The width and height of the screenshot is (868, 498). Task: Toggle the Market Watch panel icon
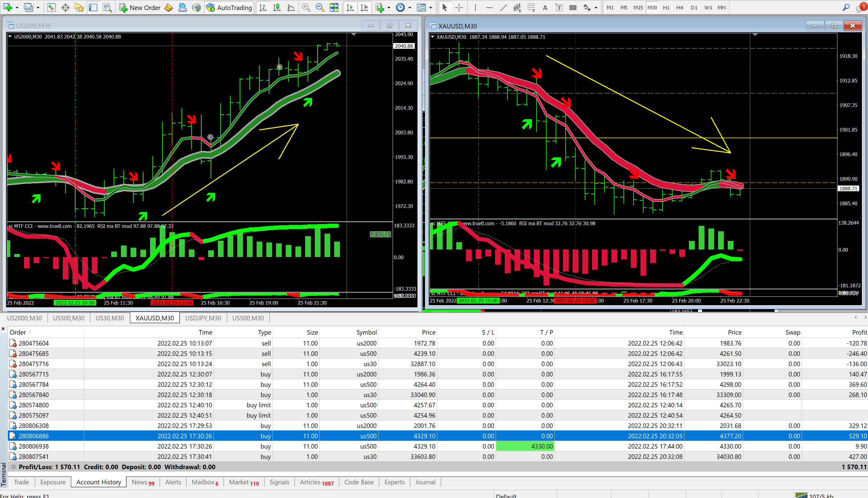coord(51,8)
